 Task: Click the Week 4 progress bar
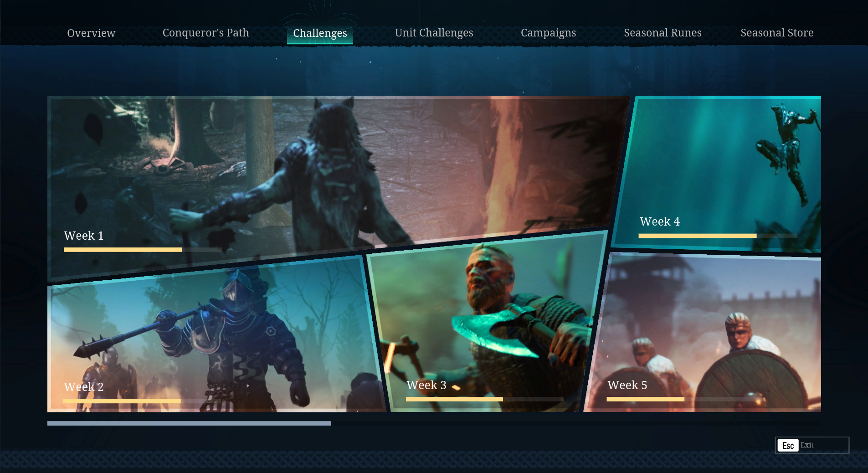tap(718, 236)
